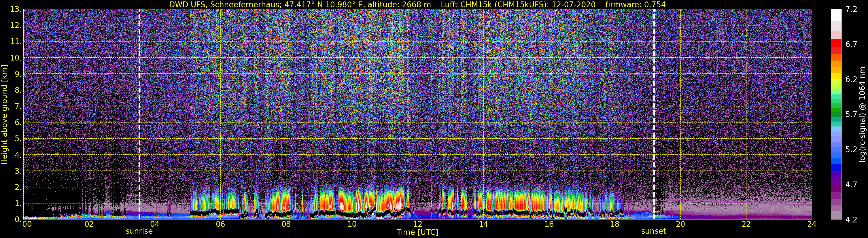Click the time axis tick label 00
This screenshot has height=238, width=868.
pos(27,224)
